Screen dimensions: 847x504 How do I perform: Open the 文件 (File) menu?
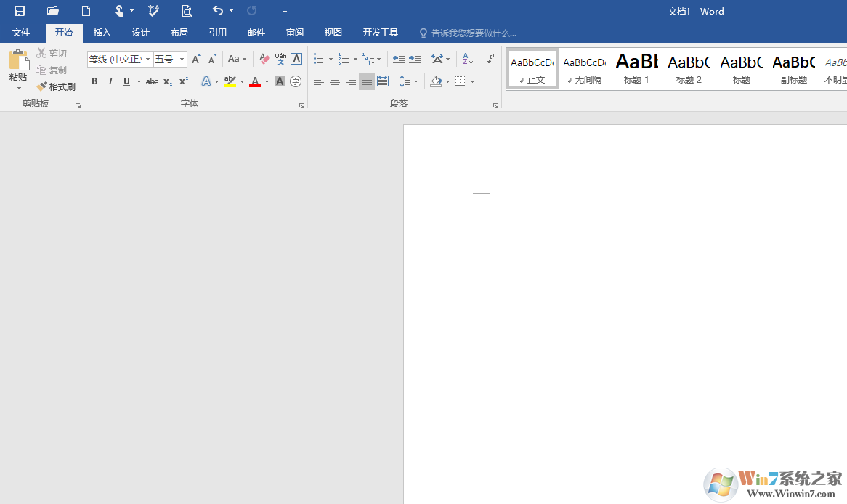click(21, 33)
